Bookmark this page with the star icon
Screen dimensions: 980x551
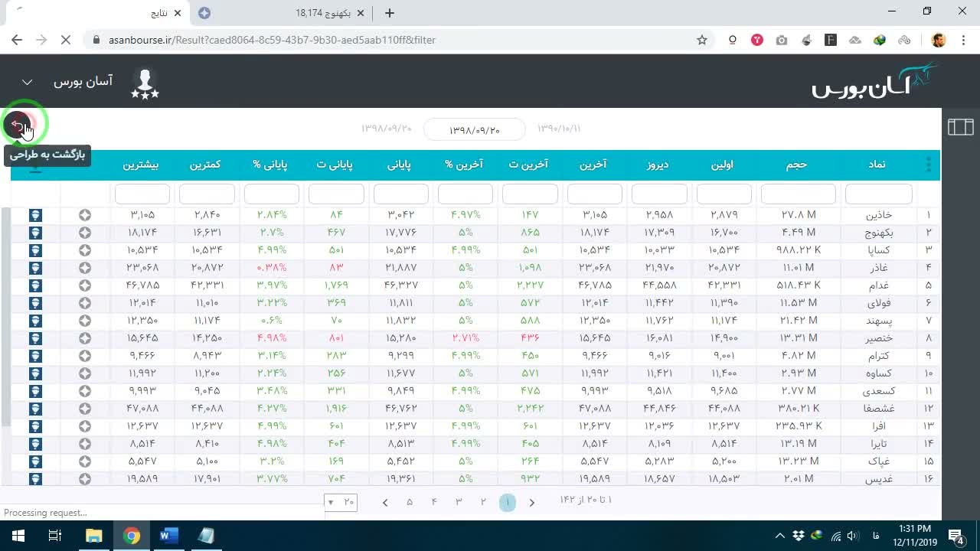[701, 40]
